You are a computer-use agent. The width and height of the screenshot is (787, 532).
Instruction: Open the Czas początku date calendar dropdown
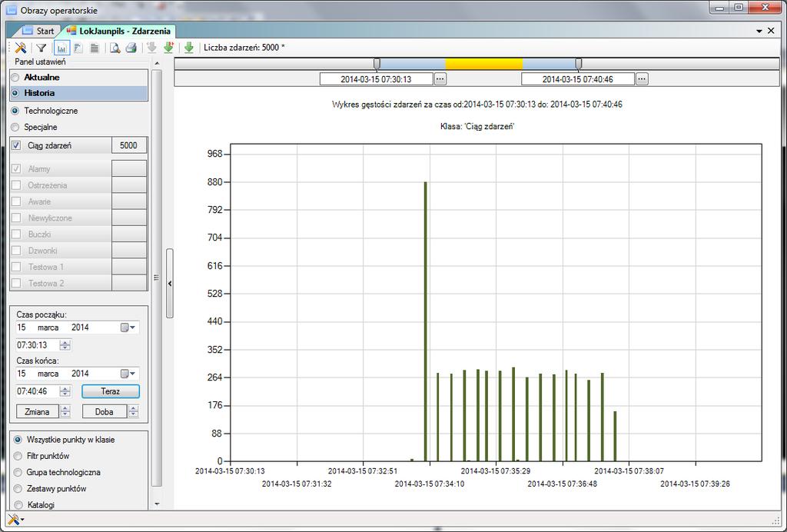[128, 328]
